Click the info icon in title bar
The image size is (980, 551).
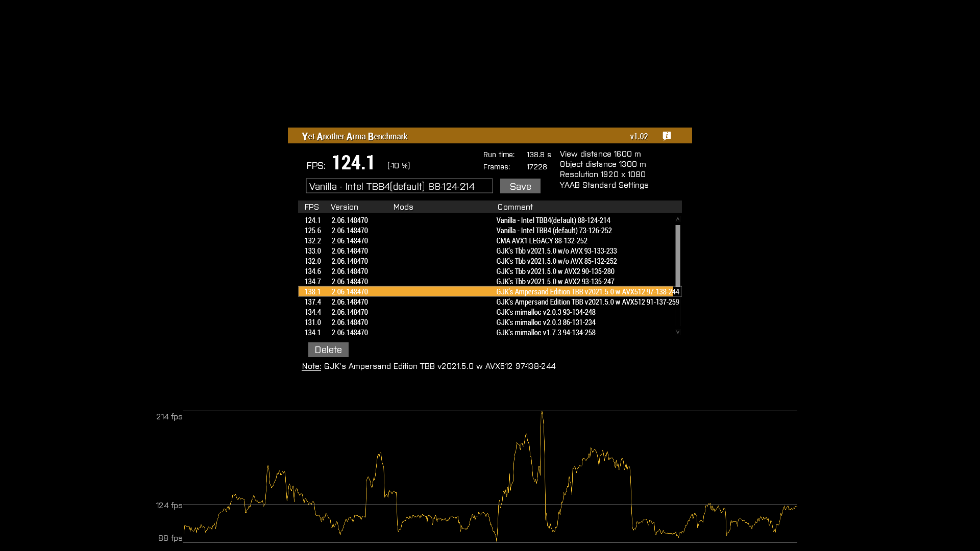point(667,136)
